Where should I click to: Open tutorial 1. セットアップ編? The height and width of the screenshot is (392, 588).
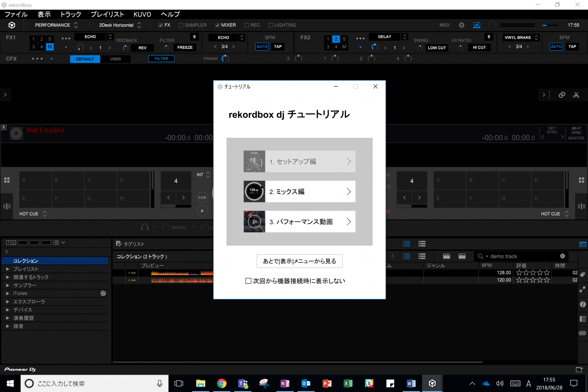pyautogui.click(x=300, y=161)
